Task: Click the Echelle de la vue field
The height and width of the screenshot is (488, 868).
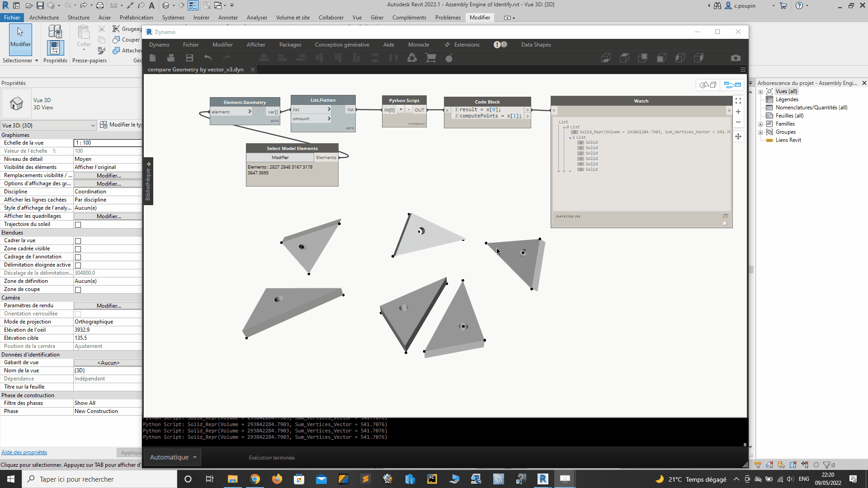Action: pyautogui.click(x=108, y=143)
